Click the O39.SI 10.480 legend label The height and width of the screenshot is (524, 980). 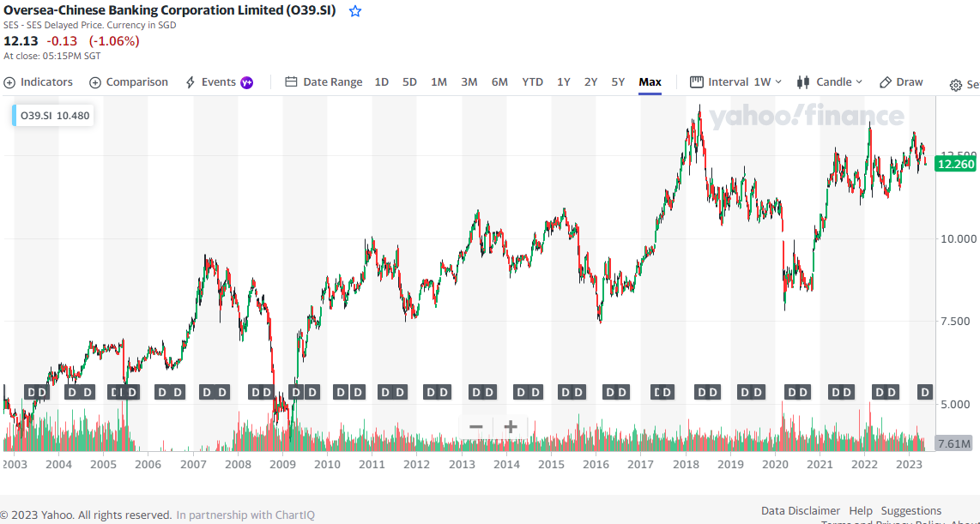(53, 116)
